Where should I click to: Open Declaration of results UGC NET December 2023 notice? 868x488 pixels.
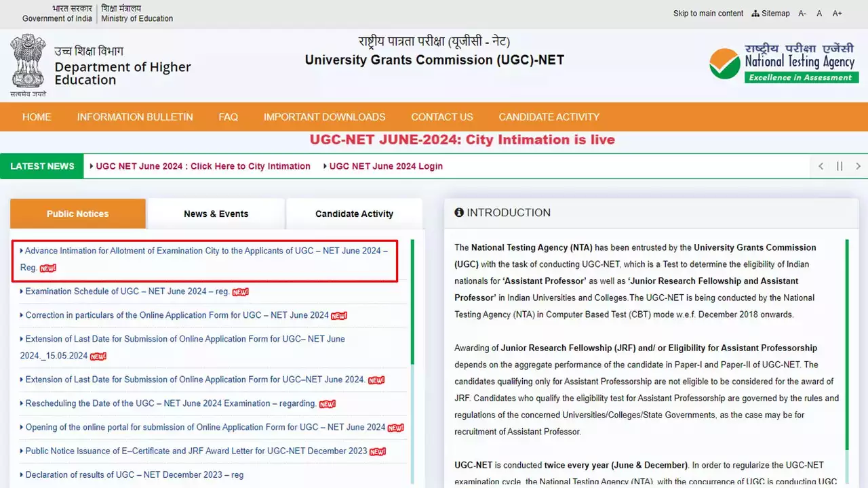click(x=134, y=474)
